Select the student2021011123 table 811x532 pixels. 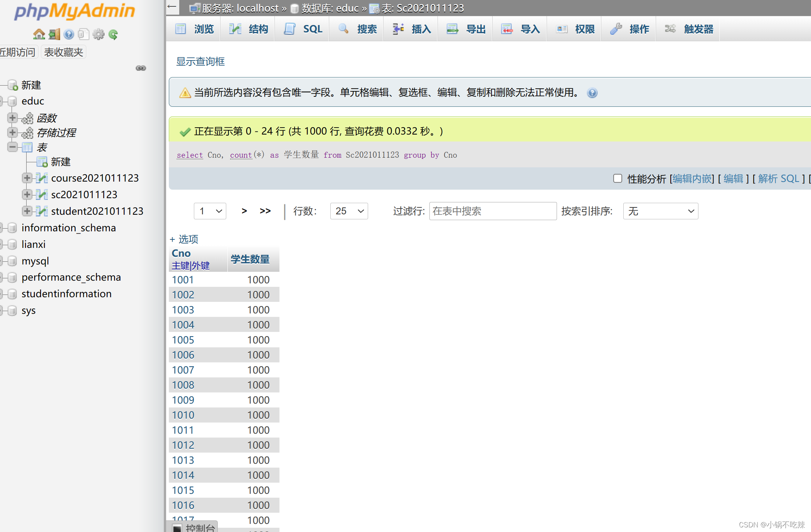click(x=97, y=211)
